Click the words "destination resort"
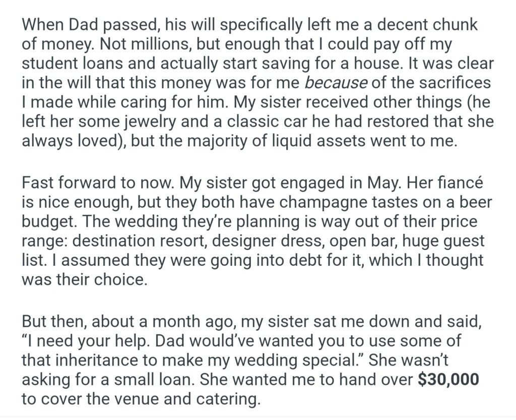The width and height of the screenshot is (516, 420). pyautogui.click(x=138, y=240)
